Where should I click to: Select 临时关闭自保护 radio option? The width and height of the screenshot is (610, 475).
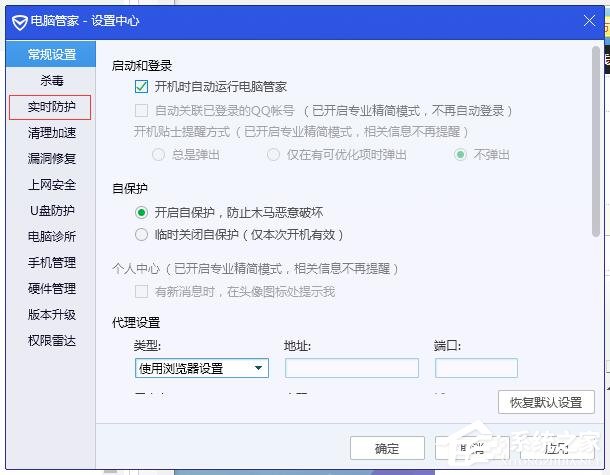(x=141, y=235)
